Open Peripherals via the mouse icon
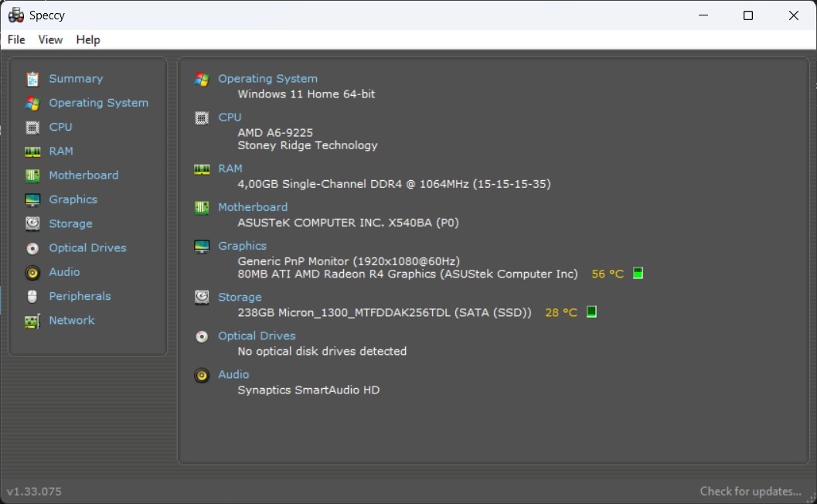The image size is (817, 504). coord(32,296)
